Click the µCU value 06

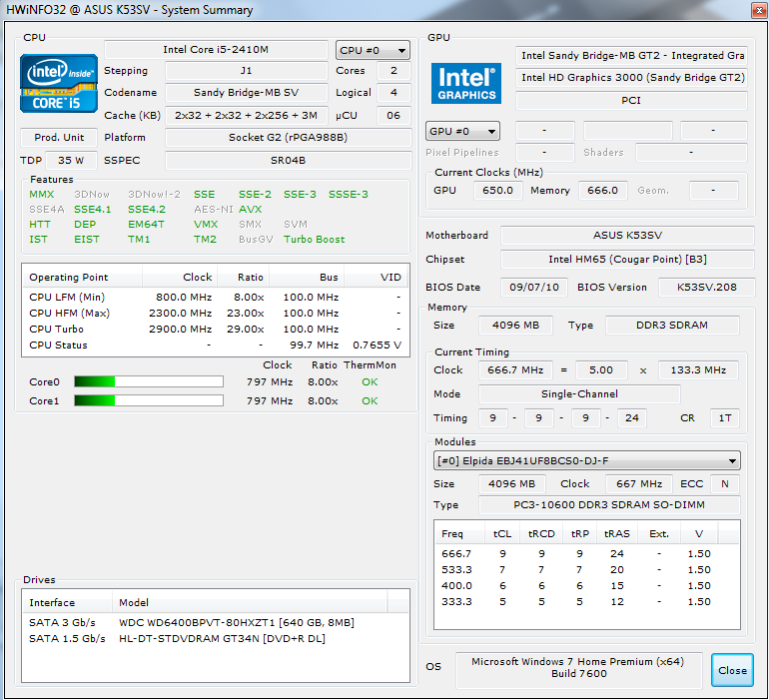coord(393,115)
